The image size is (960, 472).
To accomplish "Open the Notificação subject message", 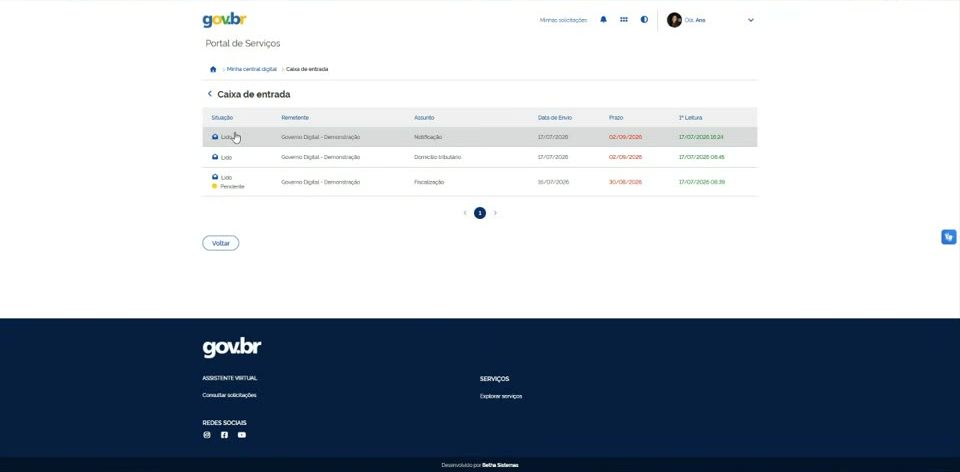I will point(428,137).
